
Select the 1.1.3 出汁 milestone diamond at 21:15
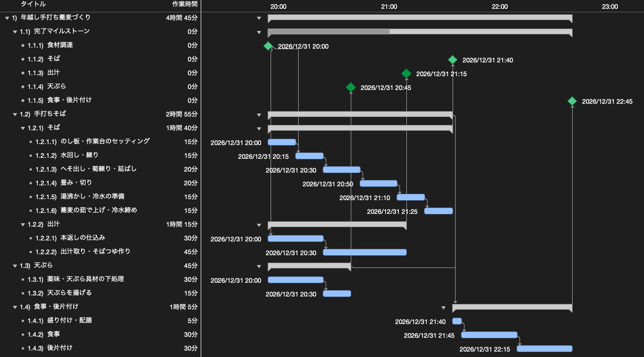click(406, 74)
